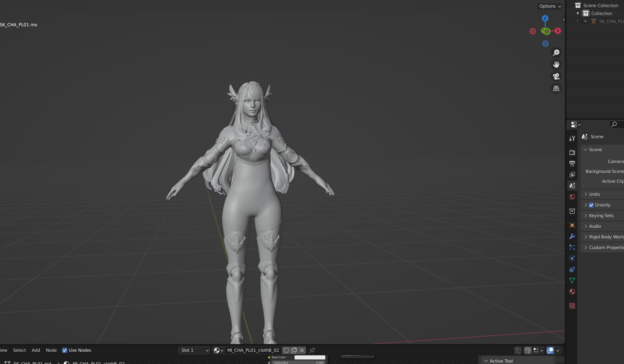This screenshot has width=624, height=364.
Task: Select Scene Collection in outliner
Action: (601, 6)
